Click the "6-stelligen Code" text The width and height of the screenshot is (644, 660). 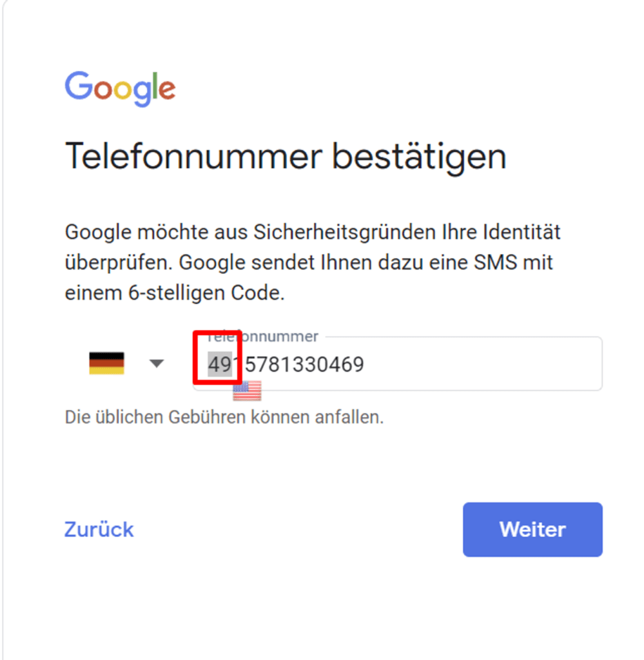[206, 293]
